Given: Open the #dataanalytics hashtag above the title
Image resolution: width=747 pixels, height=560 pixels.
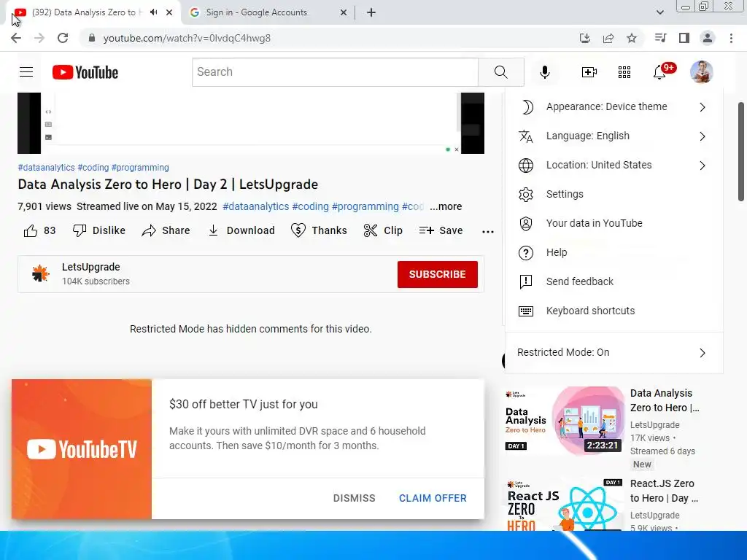Looking at the screenshot, I should pyautogui.click(x=46, y=168).
